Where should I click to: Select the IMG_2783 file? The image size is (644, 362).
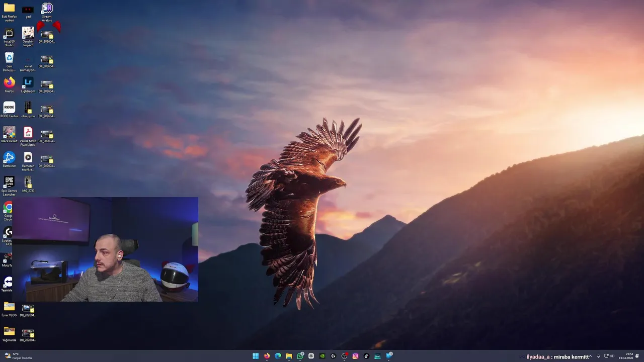(x=28, y=185)
